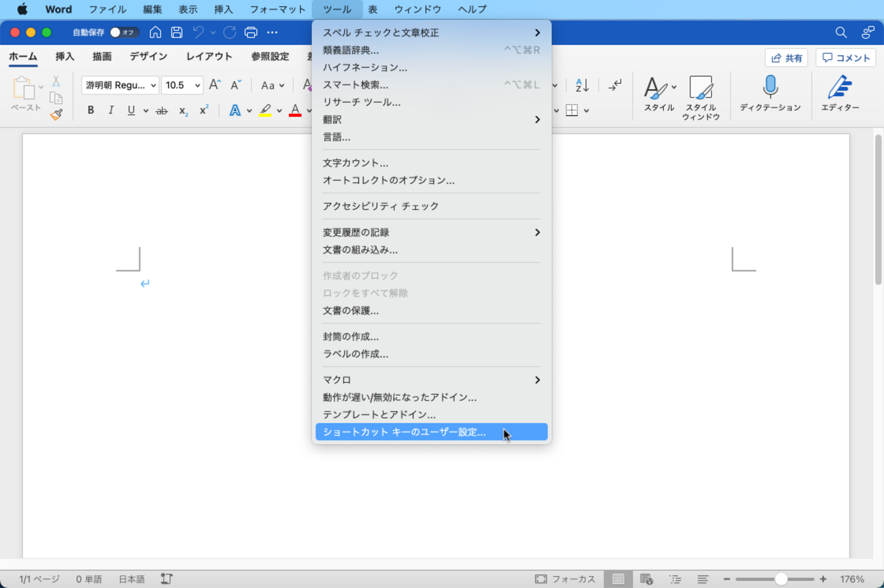Click the Share button
The image size is (884, 588).
[x=786, y=58]
